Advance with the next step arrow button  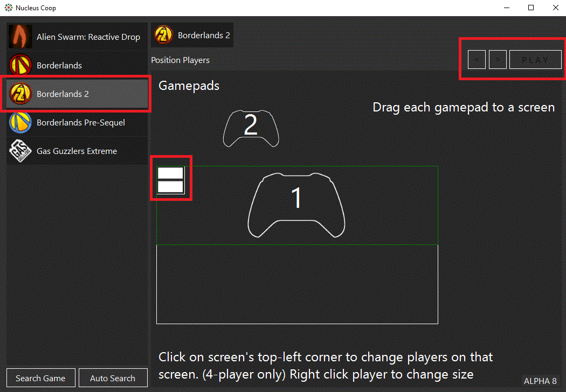(498, 60)
